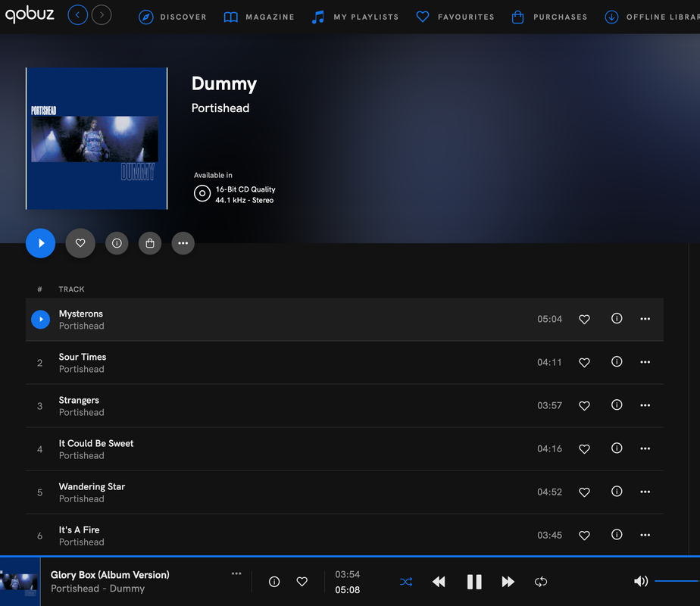Open options menu for currently playing Glory Box

point(236,573)
